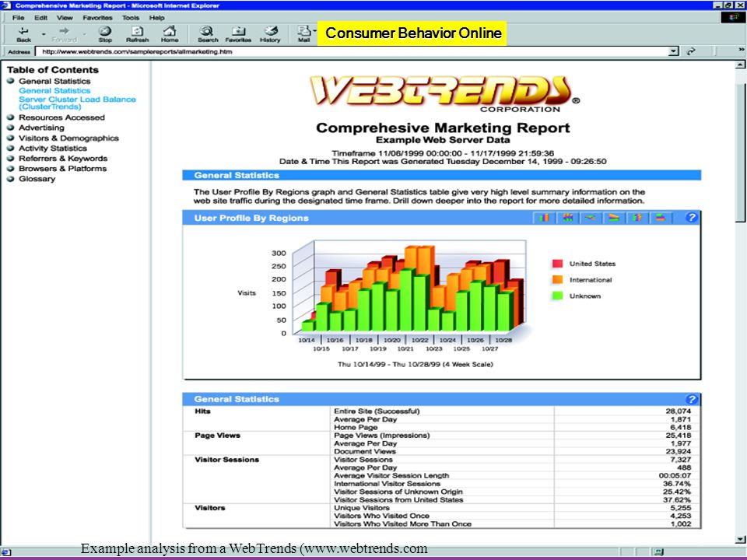Click the United States red legend swatch

point(557,264)
